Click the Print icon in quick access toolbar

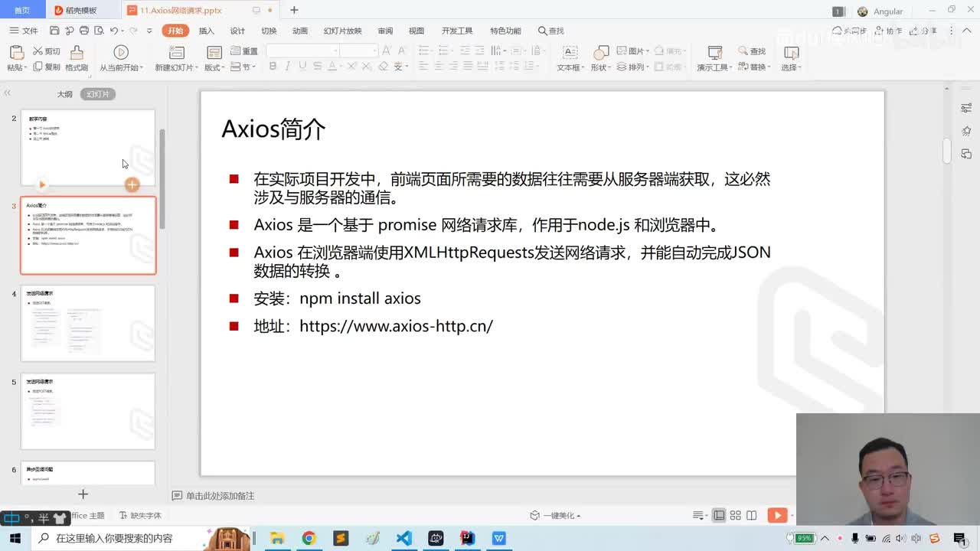click(83, 31)
